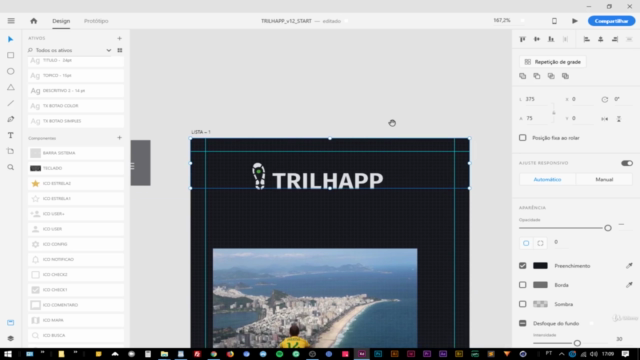The image size is (640, 360).
Task: Switch to the Protótipo tab
Action: pyautogui.click(x=96, y=21)
